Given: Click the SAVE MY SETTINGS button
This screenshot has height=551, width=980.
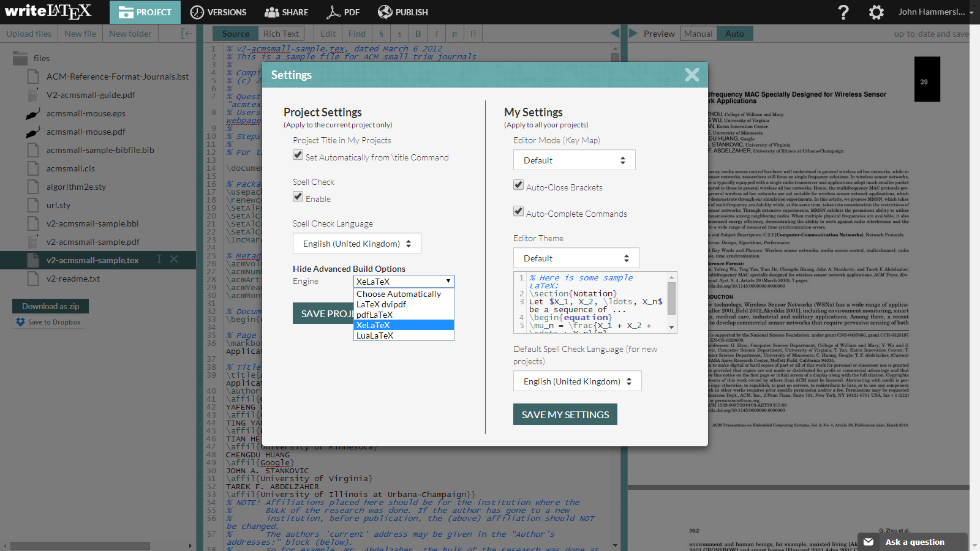Looking at the screenshot, I should point(565,414).
